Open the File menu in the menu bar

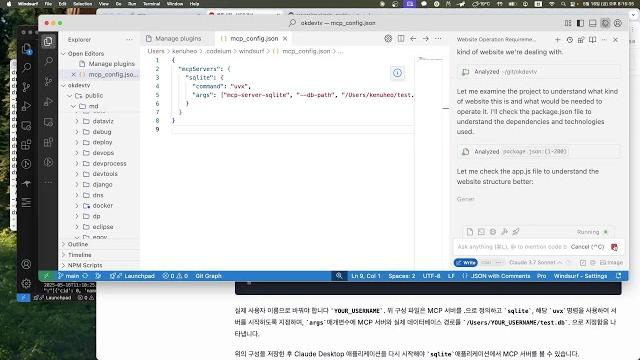[48, 4]
